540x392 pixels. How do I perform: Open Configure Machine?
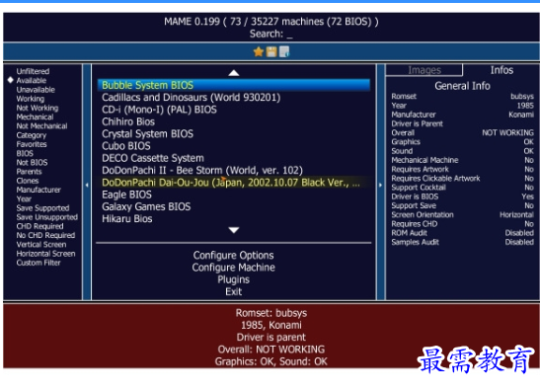tap(234, 268)
